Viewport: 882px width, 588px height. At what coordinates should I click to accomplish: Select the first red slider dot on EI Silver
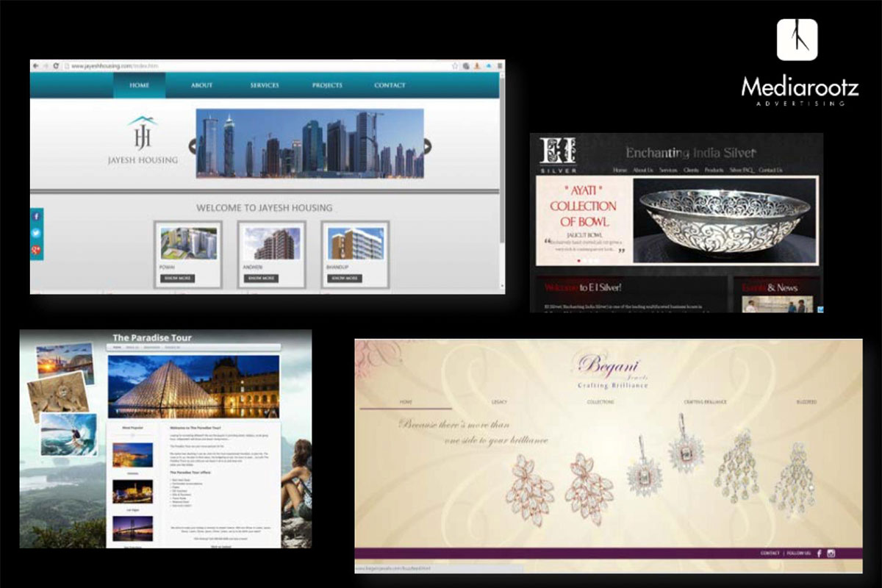tap(579, 260)
